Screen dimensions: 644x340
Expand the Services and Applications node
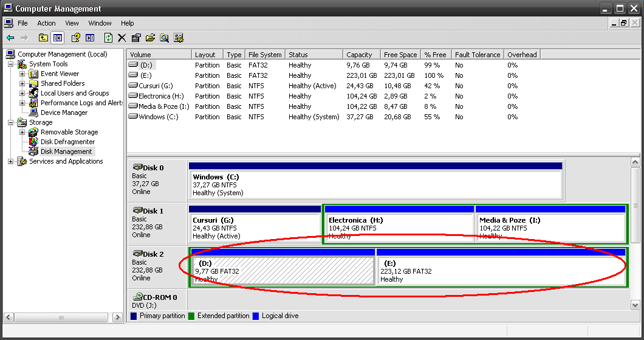point(11,162)
